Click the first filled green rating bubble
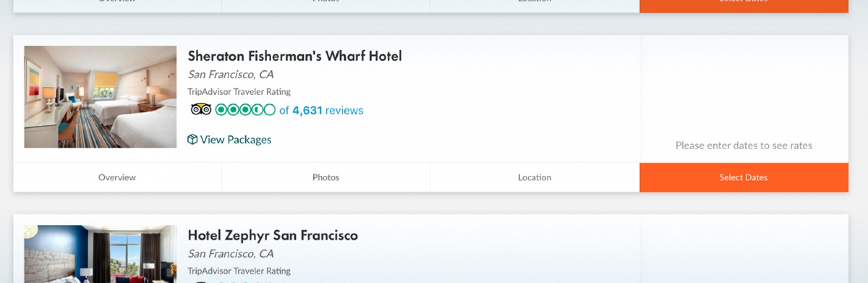The height and width of the screenshot is (283, 868). (x=221, y=110)
